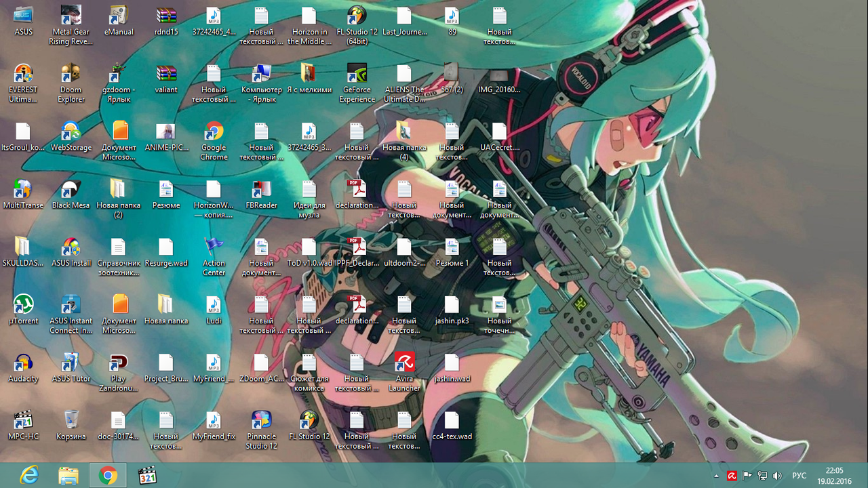This screenshot has height=488, width=868.
Task: Open the network tray icon
Action: click(x=762, y=476)
